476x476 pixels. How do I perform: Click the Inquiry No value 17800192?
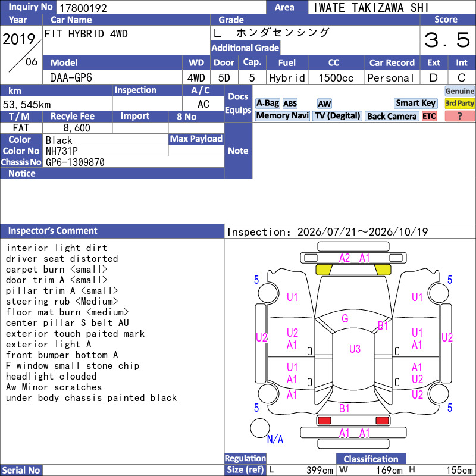[x=83, y=8]
